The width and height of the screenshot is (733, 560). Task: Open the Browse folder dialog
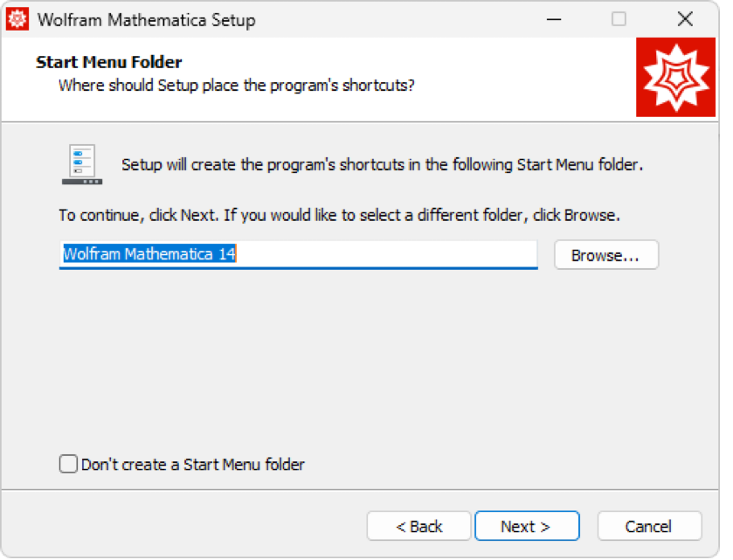tap(605, 255)
